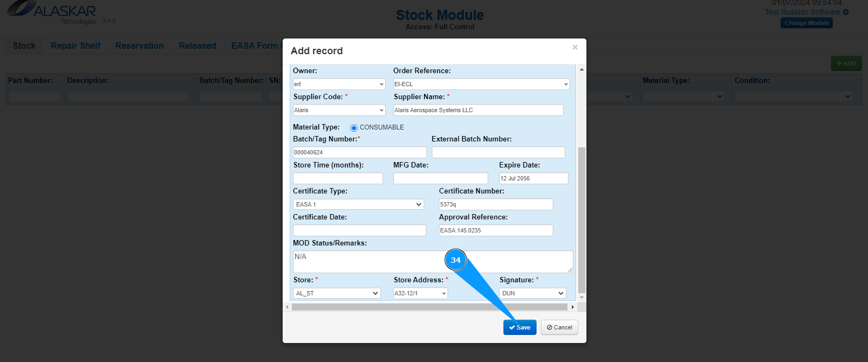Open the Certificate Type dropdown
This screenshot has width=868, height=362.
418,204
